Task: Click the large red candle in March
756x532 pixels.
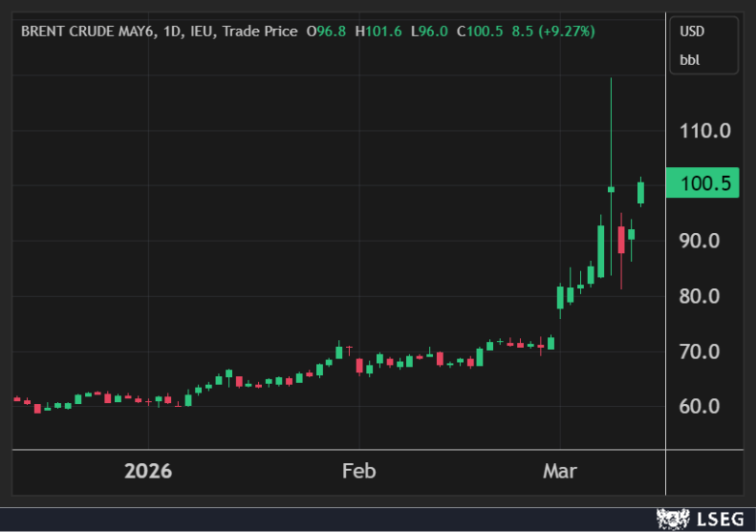Action: pos(621,240)
